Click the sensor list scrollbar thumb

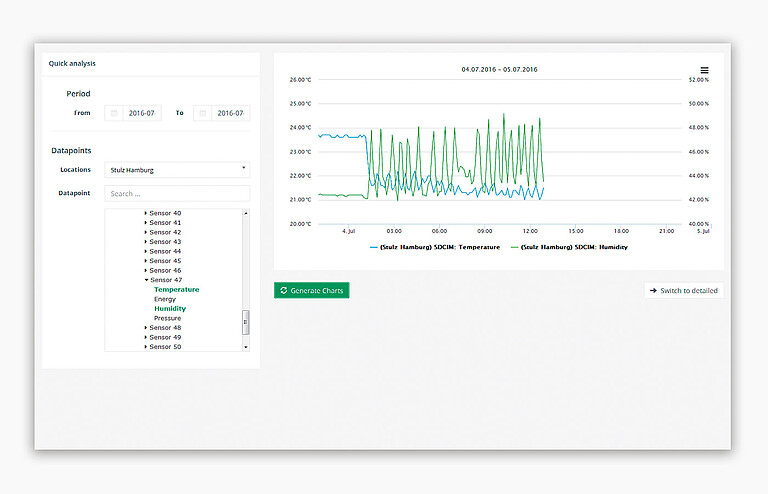pyautogui.click(x=246, y=322)
